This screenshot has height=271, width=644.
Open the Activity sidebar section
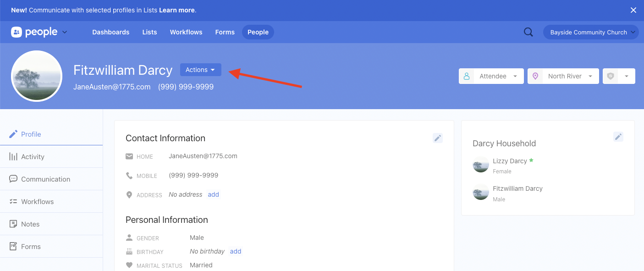point(33,157)
